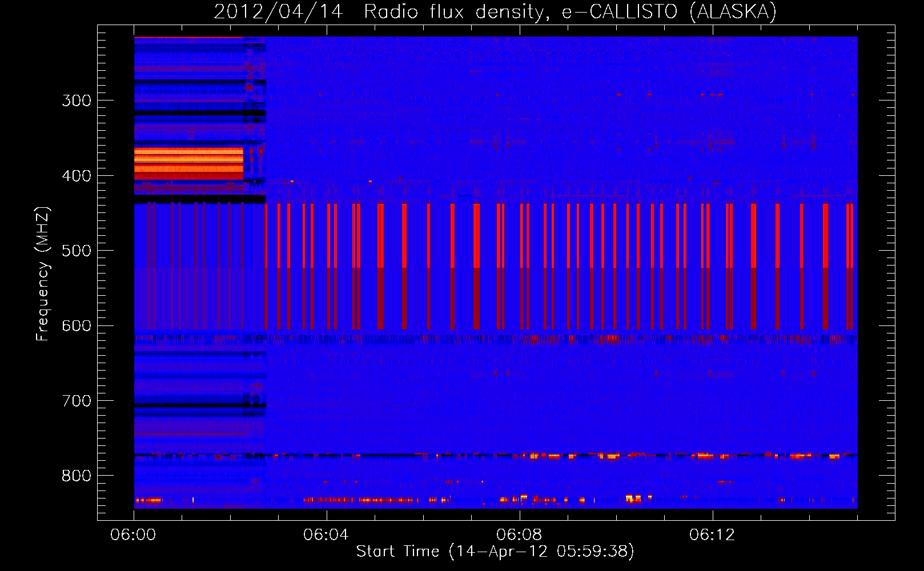
Task: Click the 600 frequency tick label
Action: point(77,326)
